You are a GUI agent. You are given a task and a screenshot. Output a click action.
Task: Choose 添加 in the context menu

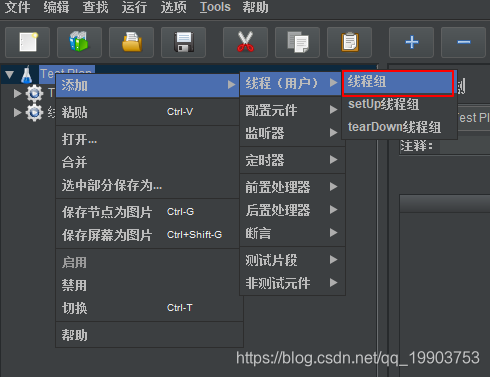147,86
